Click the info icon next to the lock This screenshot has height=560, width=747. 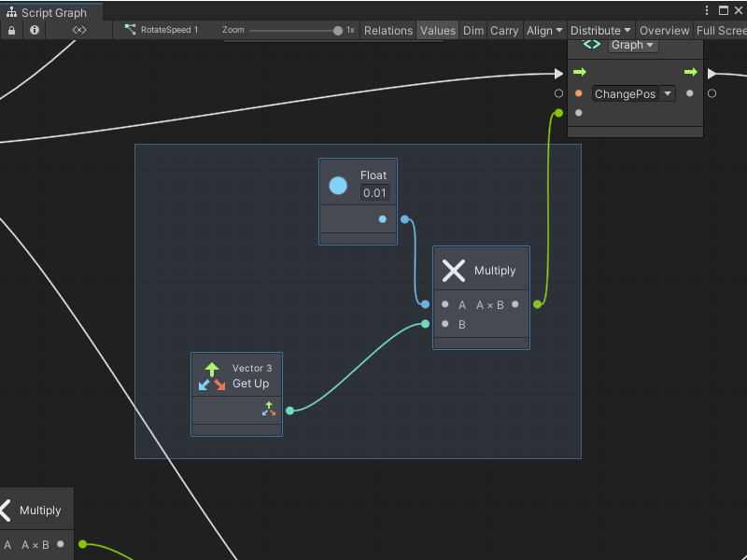(x=34, y=30)
